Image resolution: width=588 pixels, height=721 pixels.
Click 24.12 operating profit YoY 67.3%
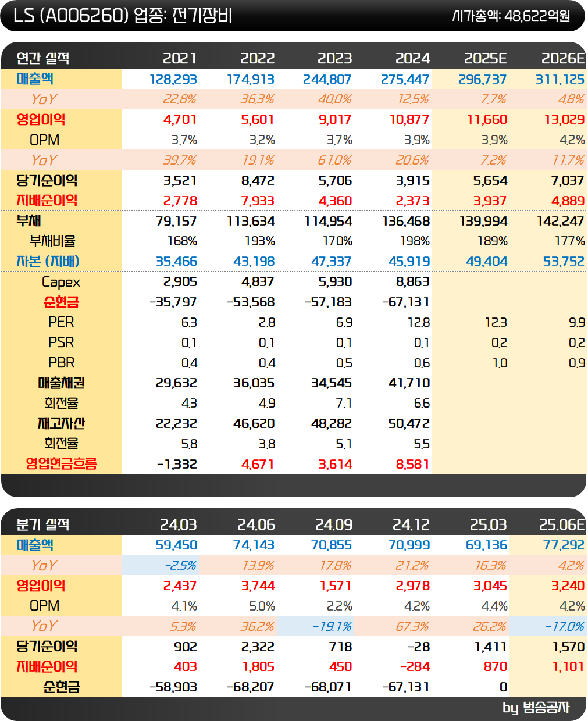click(x=413, y=627)
